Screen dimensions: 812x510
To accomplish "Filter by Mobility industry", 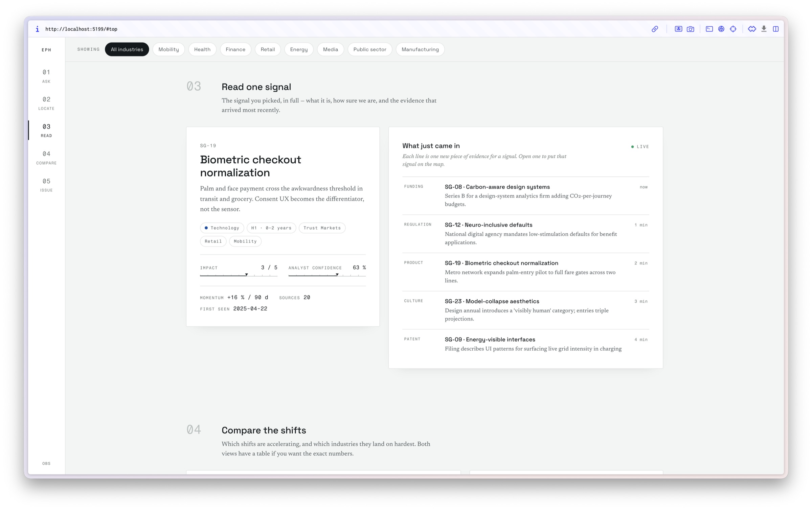I will point(168,49).
